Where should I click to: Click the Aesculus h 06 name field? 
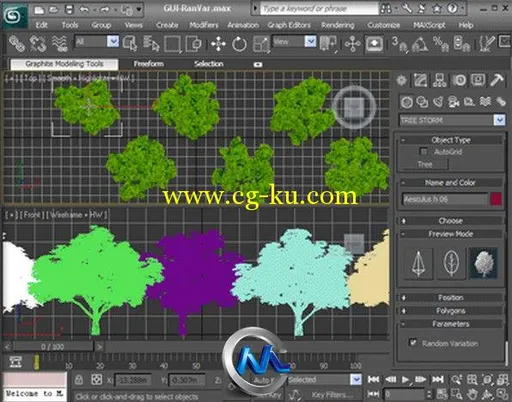(x=445, y=199)
